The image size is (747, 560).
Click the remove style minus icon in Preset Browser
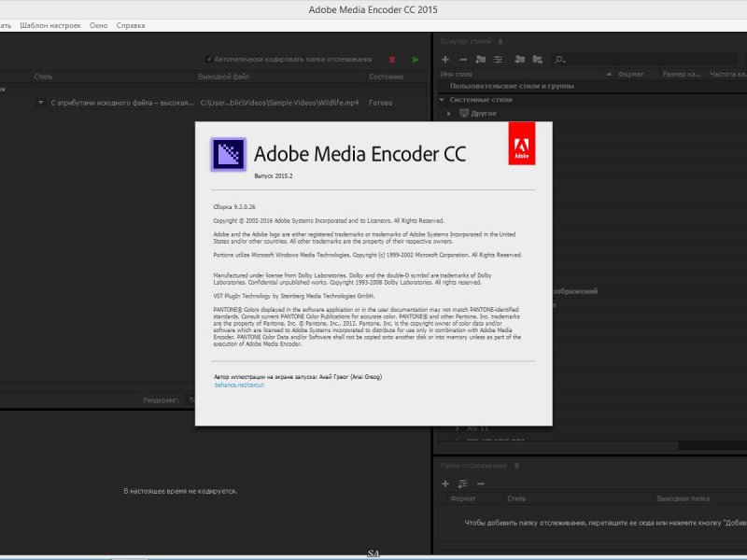pyautogui.click(x=463, y=60)
